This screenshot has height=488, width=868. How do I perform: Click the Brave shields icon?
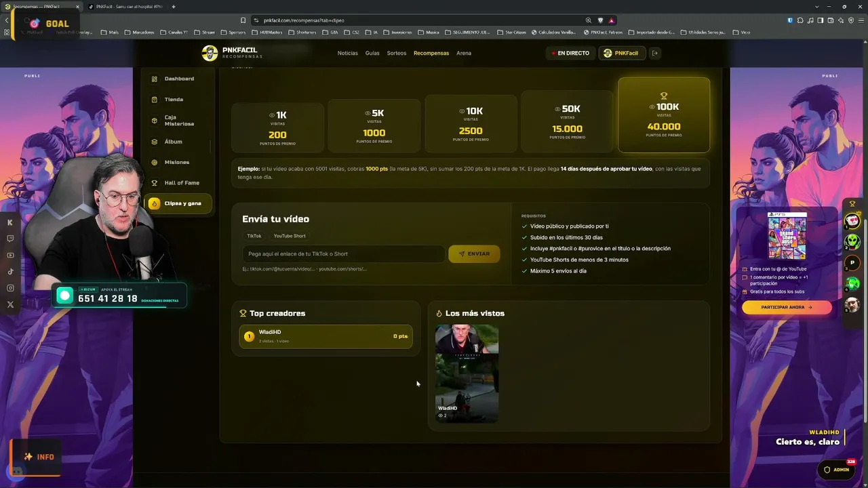point(600,20)
